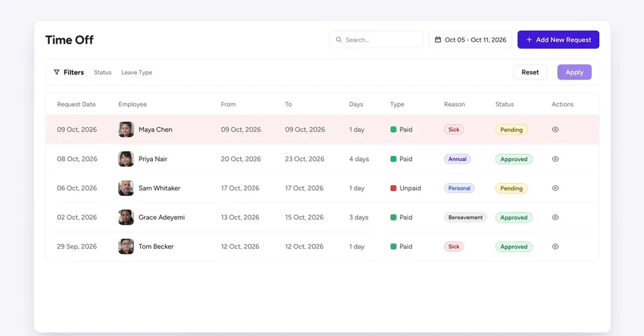644x336 pixels.
Task: Click Pending status badge for Sam Whitaker
Action: 511,188
